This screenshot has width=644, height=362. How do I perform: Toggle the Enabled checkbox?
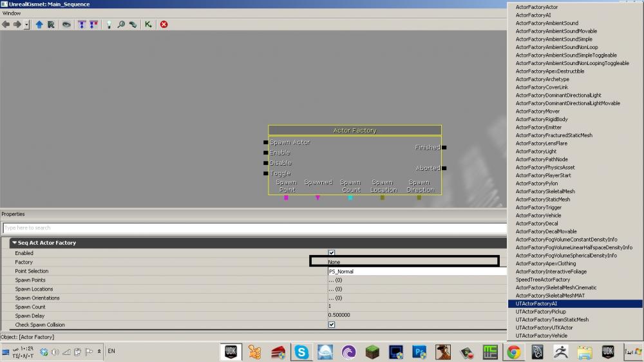click(332, 252)
